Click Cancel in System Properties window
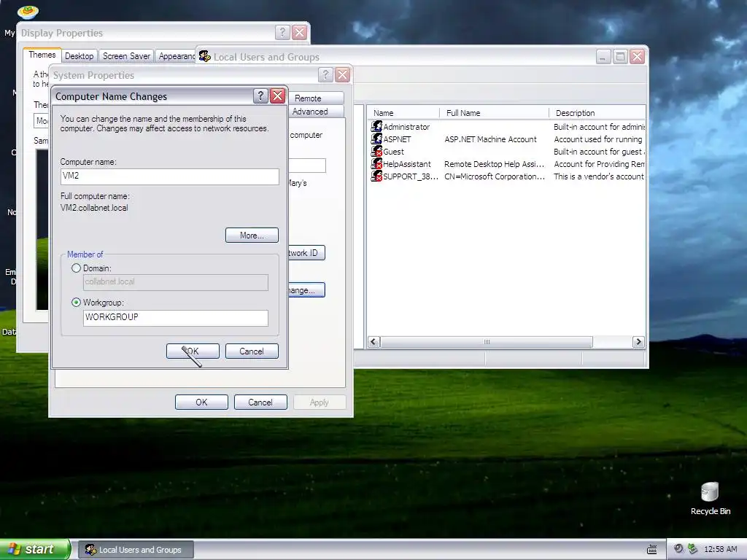The height and width of the screenshot is (560, 747). [x=260, y=402]
